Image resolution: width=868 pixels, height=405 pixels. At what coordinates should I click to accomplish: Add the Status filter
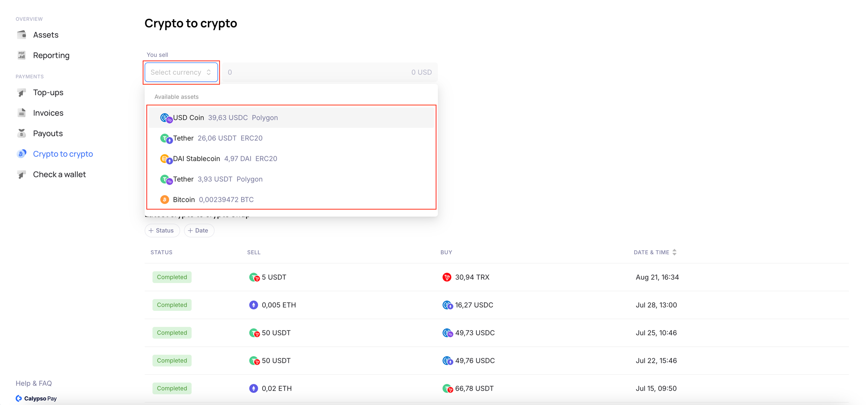(x=162, y=230)
